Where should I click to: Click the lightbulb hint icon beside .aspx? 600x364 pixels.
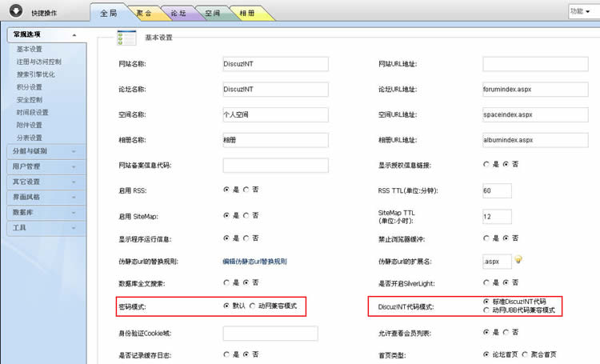[518, 259]
